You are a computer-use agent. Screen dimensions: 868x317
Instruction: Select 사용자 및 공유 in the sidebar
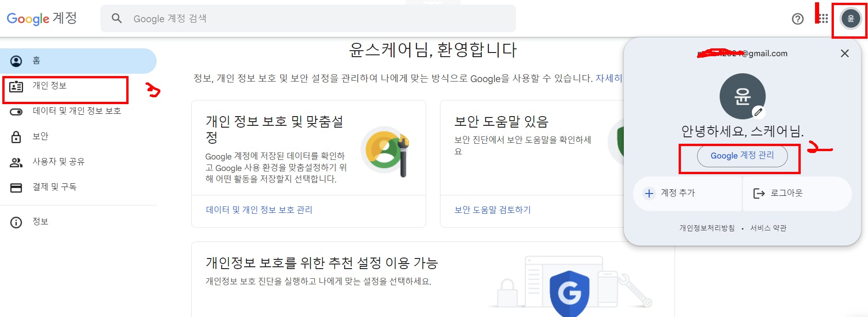click(x=78, y=162)
